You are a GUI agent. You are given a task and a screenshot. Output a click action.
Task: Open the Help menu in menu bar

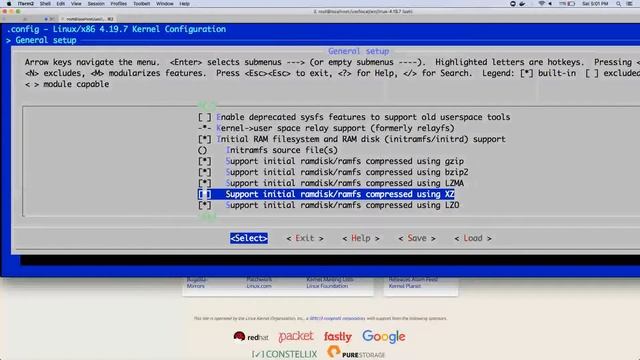[184, 4]
